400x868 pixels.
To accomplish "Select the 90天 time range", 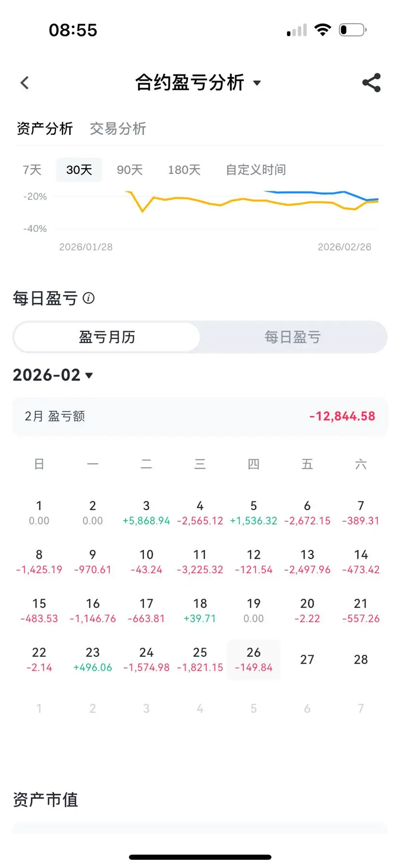I will coord(129,170).
